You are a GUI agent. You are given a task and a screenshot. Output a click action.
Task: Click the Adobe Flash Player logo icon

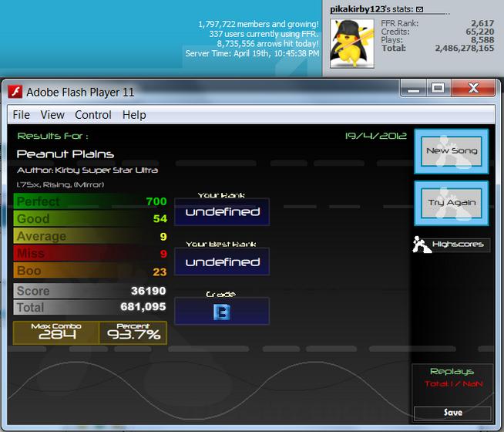coord(15,92)
